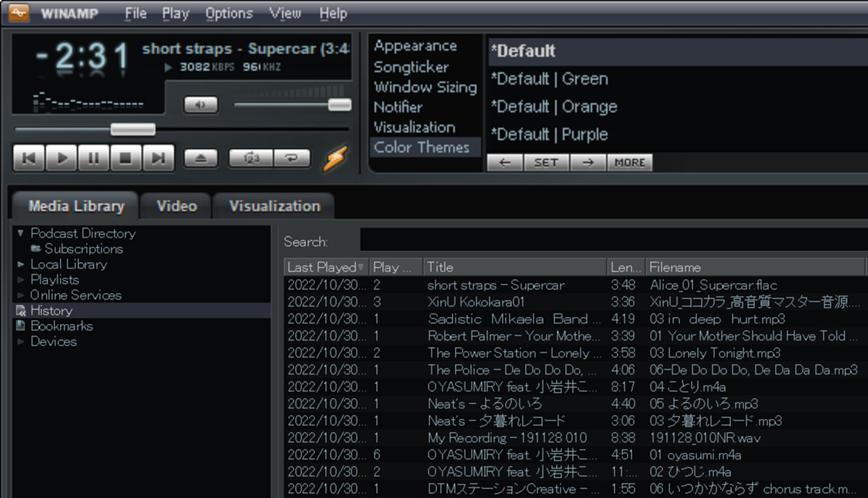Sort by the Title column header
This screenshot has height=498, width=868.
(515, 267)
